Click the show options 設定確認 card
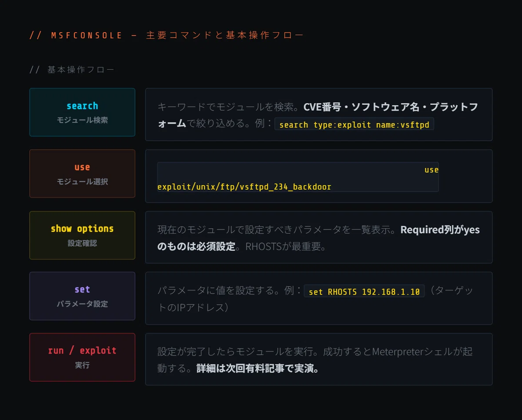 (82, 235)
